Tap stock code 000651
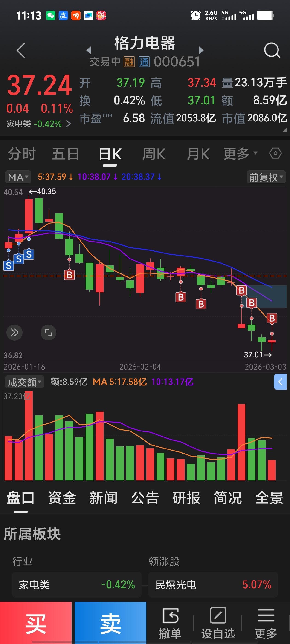The height and width of the screenshot is (644, 290). [x=177, y=62]
